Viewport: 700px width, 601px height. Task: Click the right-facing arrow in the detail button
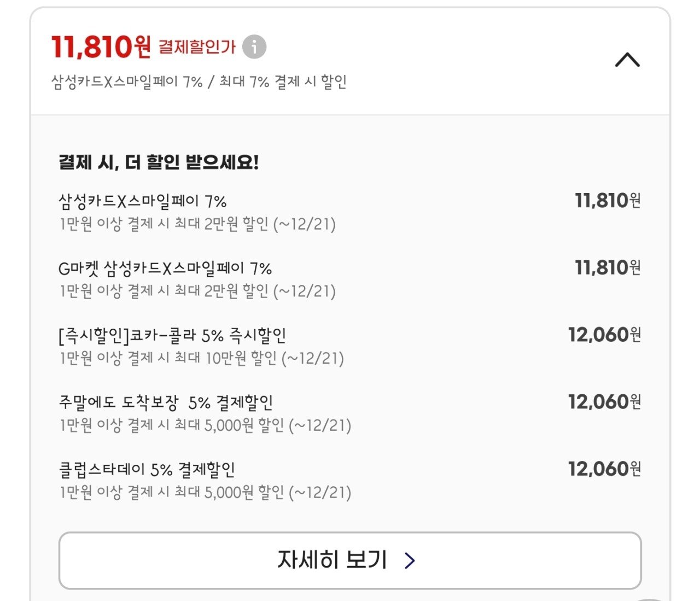(409, 559)
